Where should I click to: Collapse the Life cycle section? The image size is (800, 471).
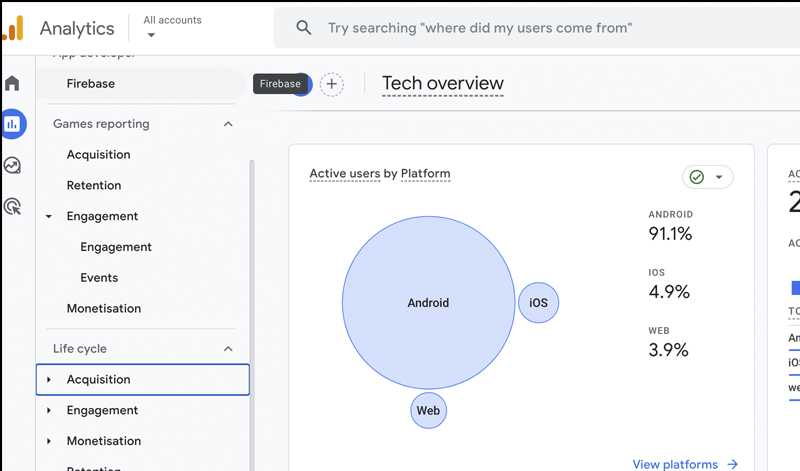click(228, 349)
